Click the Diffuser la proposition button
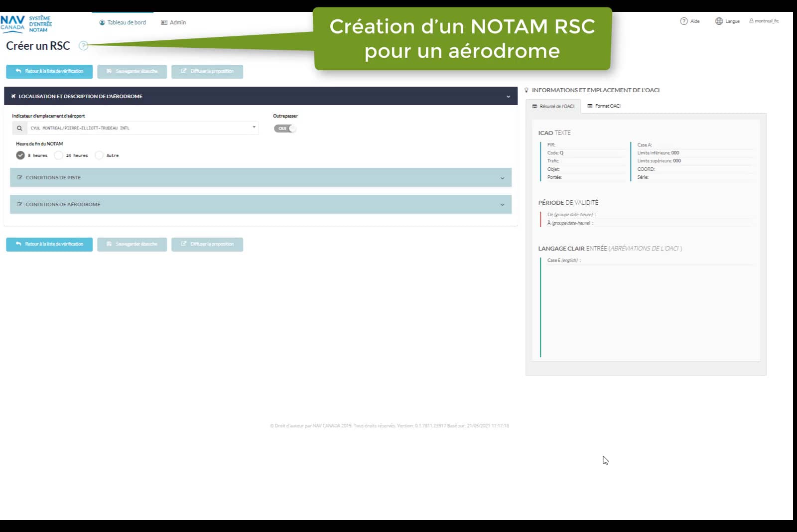Screen dimensions: 797x532 coord(207,71)
